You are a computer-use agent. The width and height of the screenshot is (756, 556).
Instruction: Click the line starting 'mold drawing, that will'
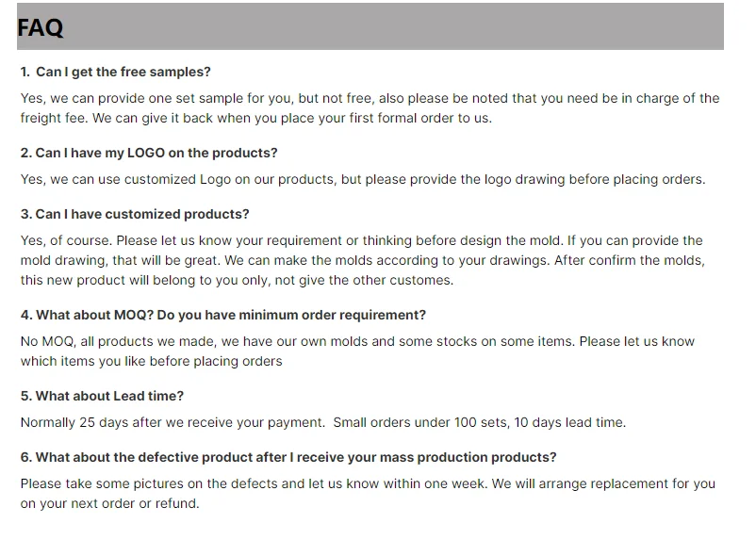[363, 260]
